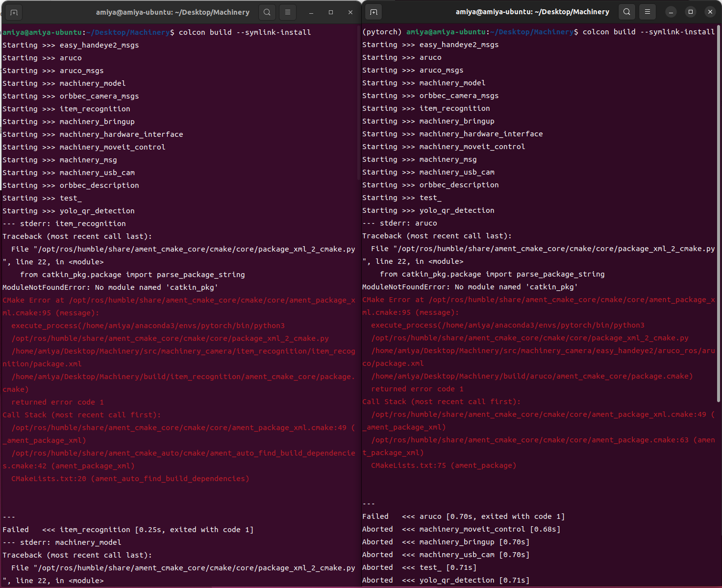The image size is (722, 588).
Task: Open search in the right terminal window
Action: point(627,11)
